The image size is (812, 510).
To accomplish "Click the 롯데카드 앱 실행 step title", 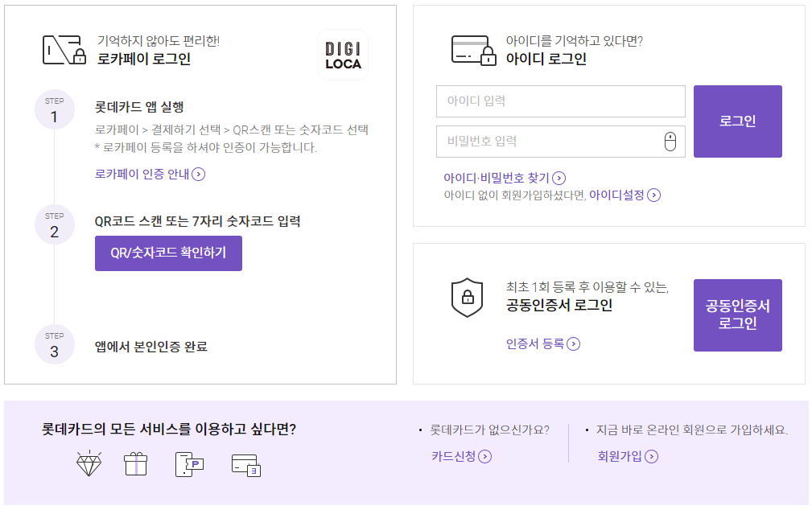I will 139,107.
